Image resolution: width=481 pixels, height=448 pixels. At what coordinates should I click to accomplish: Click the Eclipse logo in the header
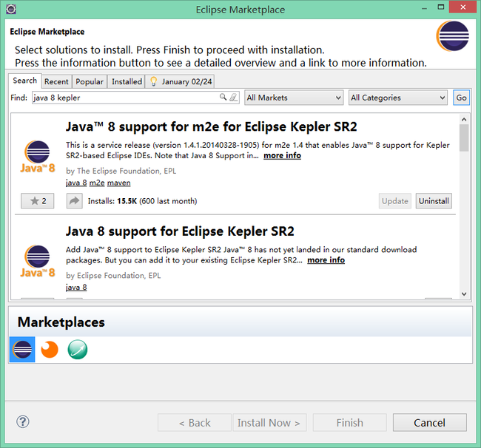click(x=453, y=36)
